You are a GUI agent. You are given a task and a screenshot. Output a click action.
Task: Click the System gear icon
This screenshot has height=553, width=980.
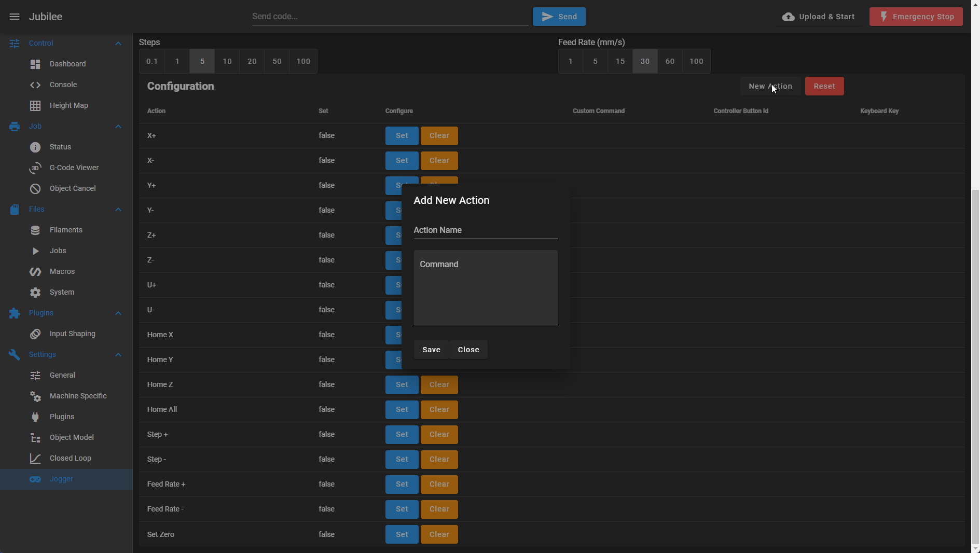pos(35,292)
